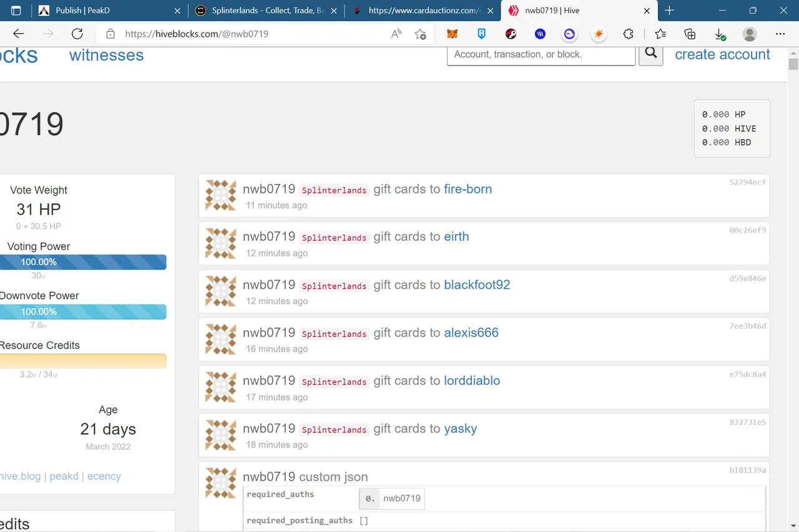Close the Splinterlands tab

point(334,11)
